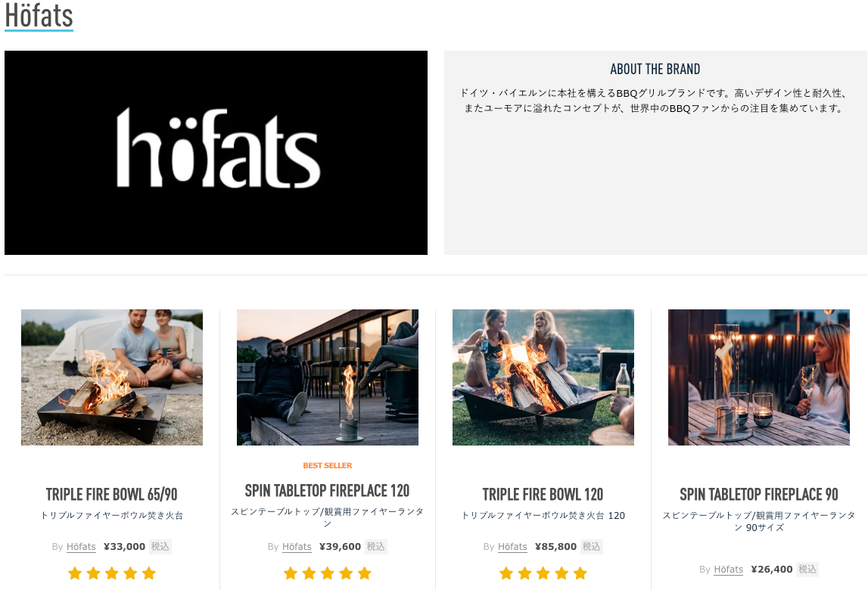Click star rating under the ¥39,600 product
The image size is (868, 590).
click(327, 573)
